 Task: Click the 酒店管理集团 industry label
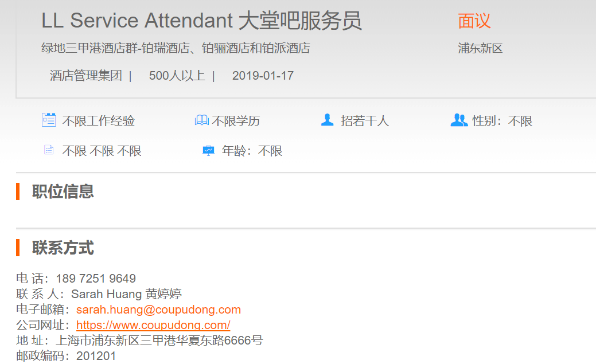(x=86, y=76)
